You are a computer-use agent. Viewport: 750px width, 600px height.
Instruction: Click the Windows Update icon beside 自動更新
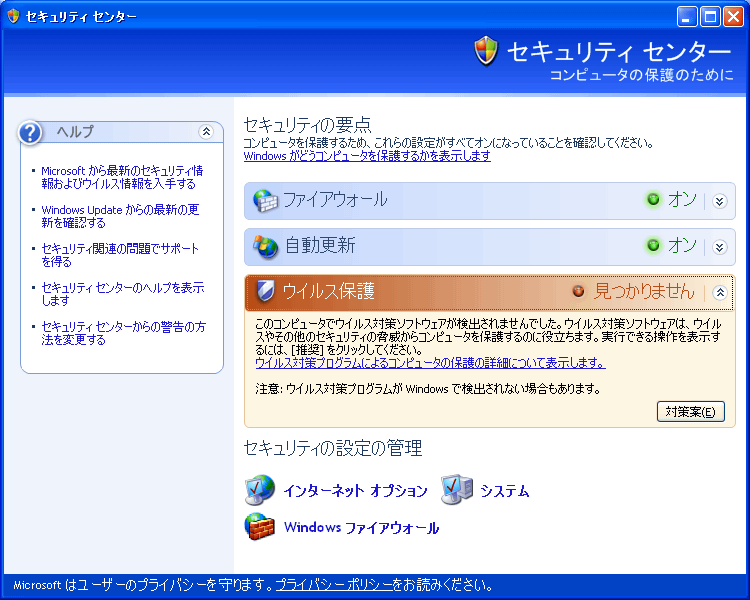tap(265, 247)
